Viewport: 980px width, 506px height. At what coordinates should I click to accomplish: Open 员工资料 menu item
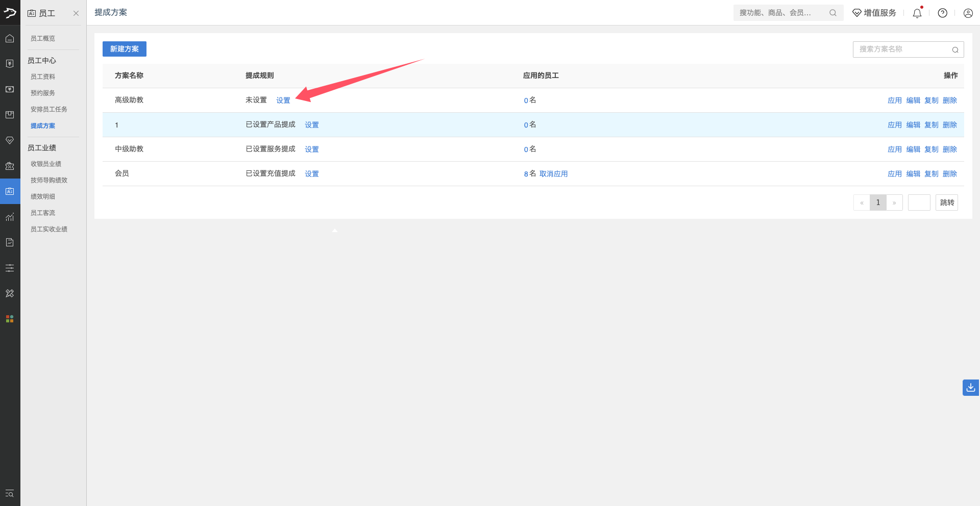pyautogui.click(x=43, y=77)
